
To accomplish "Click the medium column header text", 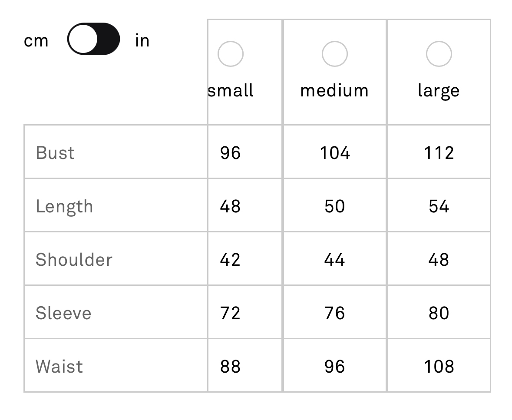I will click(334, 90).
